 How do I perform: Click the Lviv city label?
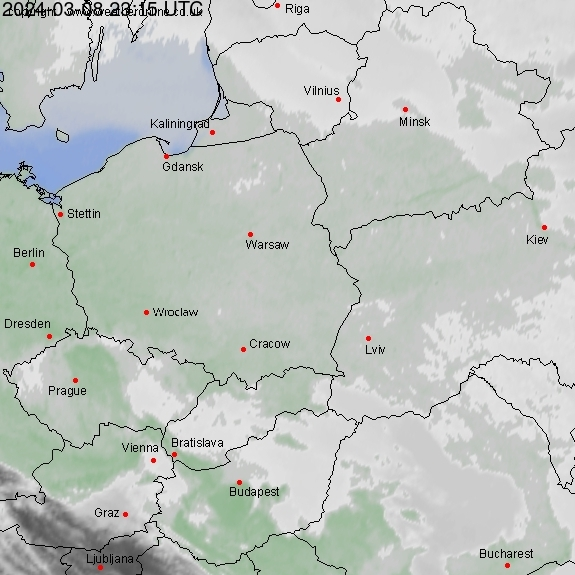pyautogui.click(x=375, y=349)
